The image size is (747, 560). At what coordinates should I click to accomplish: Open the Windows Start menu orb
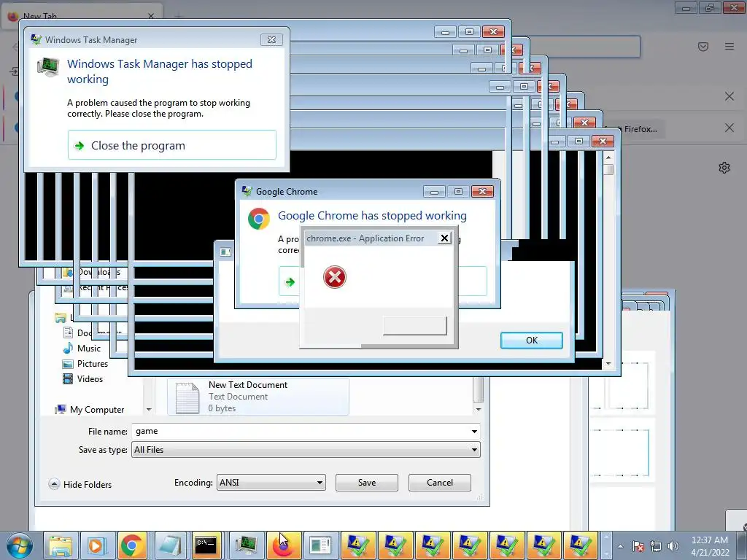(20, 545)
